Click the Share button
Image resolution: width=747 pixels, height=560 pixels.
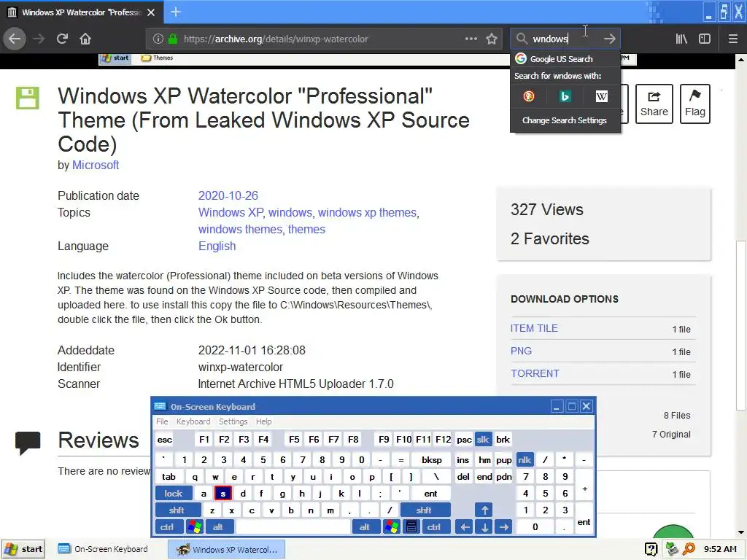[x=654, y=104]
